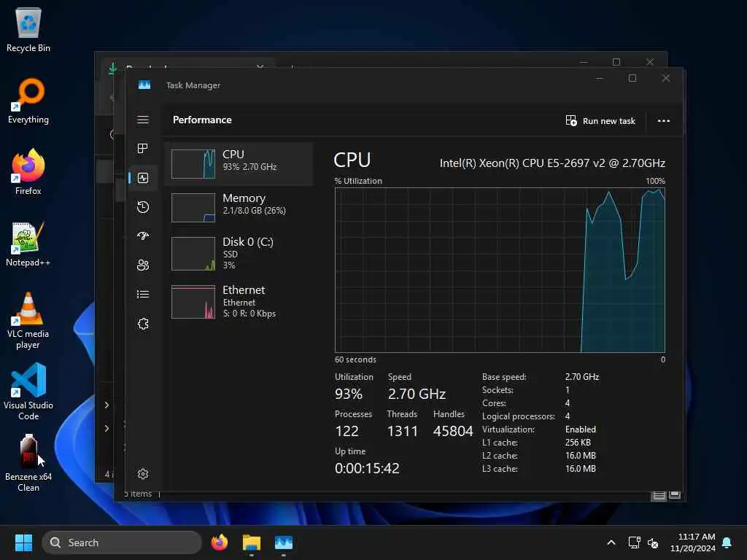Open the Processes page icon

(143, 149)
